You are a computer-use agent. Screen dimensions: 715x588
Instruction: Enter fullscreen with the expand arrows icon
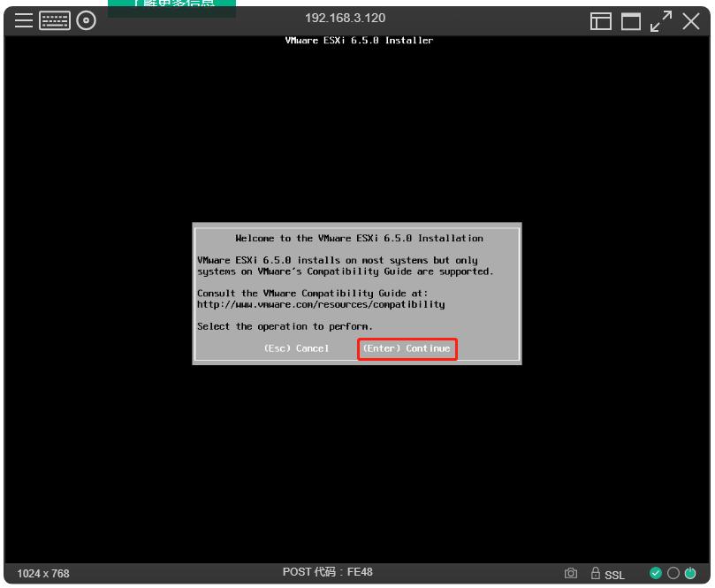click(661, 21)
